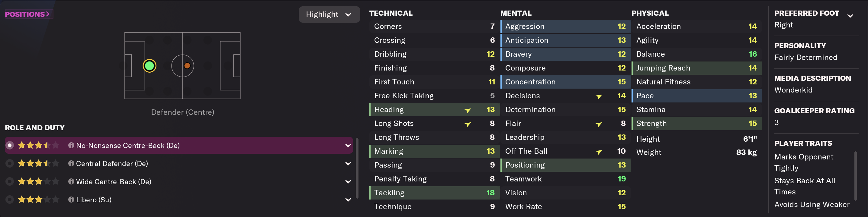The image size is (868, 217).
Task: Click the info icon beside No-Nonsense Centre-Back
Action: pyautogui.click(x=71, y=145)
